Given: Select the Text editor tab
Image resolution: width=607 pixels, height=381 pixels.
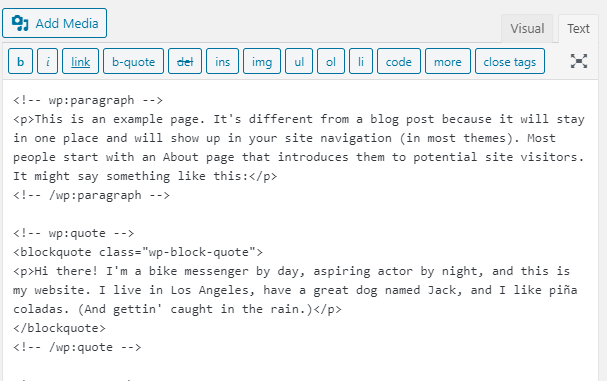Looking at the screenshot, I should point(578,29).
